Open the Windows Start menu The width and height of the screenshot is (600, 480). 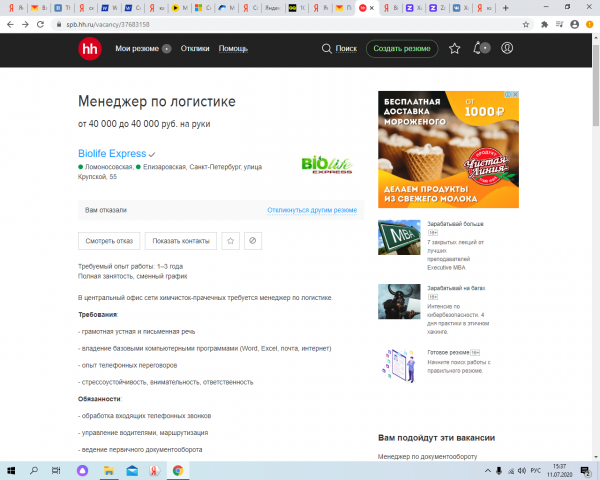point(10,469)
